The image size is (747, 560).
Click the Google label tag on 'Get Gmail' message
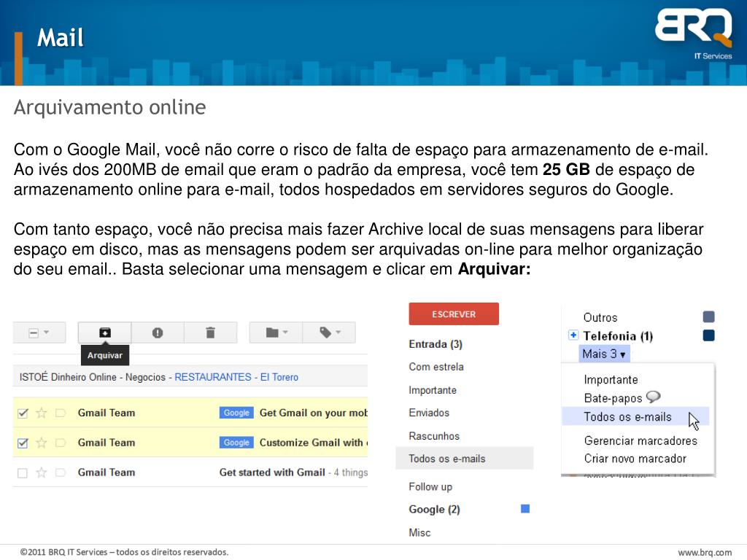click(236, 413)
